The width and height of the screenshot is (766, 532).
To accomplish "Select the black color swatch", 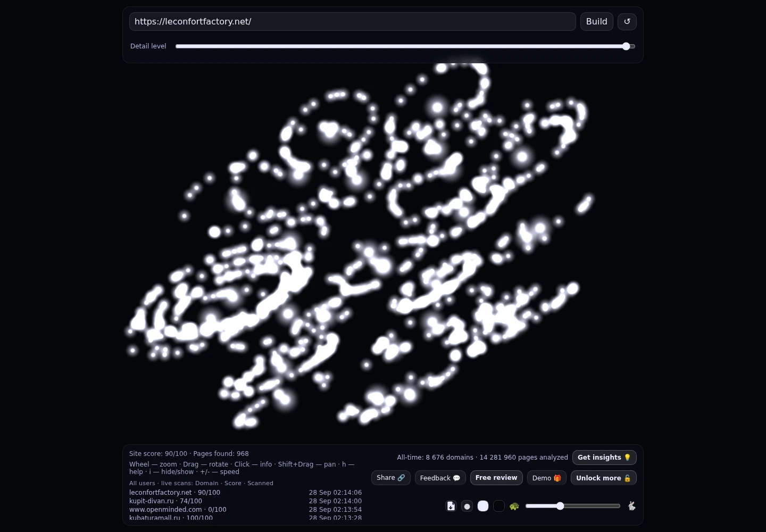I will (499, 506).
